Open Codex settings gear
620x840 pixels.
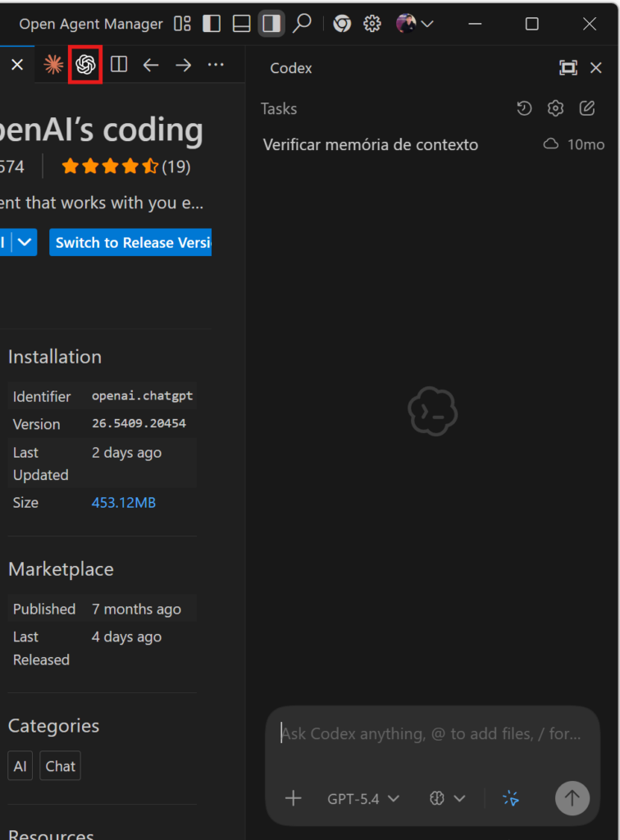coord(556,108)
